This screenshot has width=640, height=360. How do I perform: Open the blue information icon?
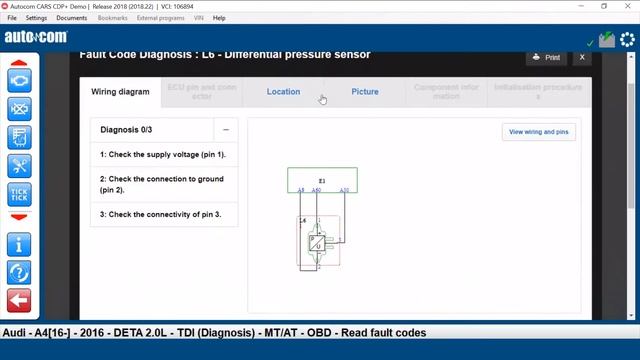pyautogui.click(x=19, y=245)
